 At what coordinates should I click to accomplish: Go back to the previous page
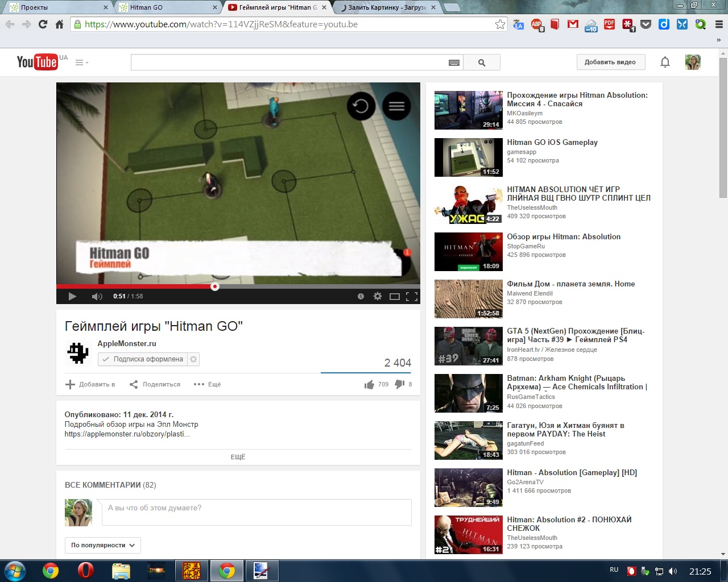coord(10,24)
